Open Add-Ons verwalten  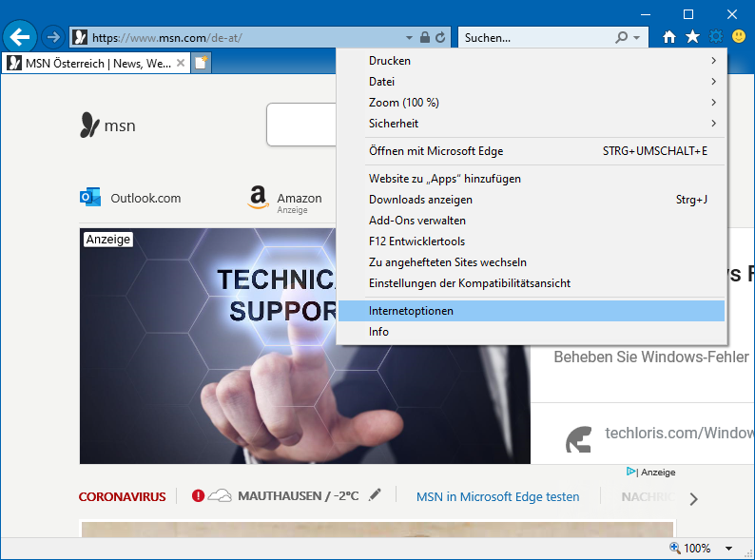(532, 221)
